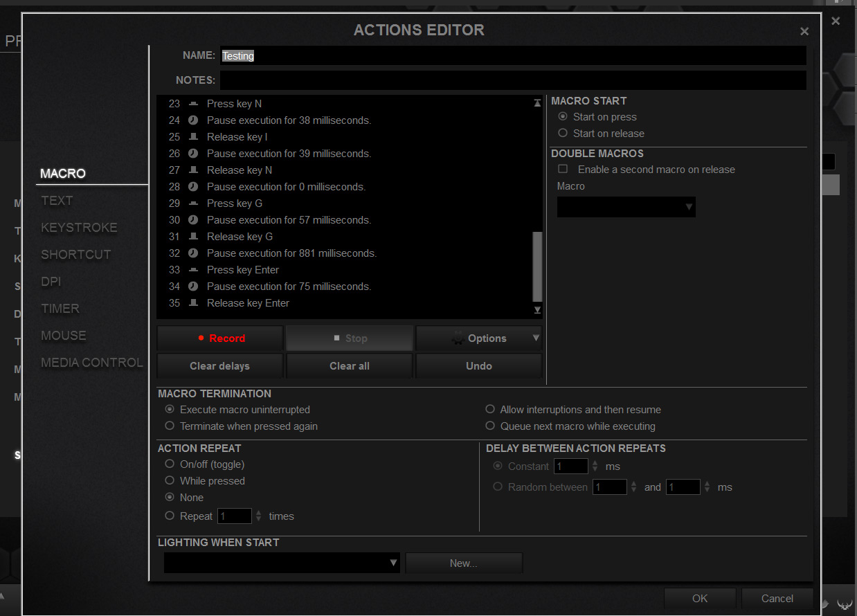The image size is (857, 616).
Task: Click key-press icon beside Press key N
Action: coord(193,104)
